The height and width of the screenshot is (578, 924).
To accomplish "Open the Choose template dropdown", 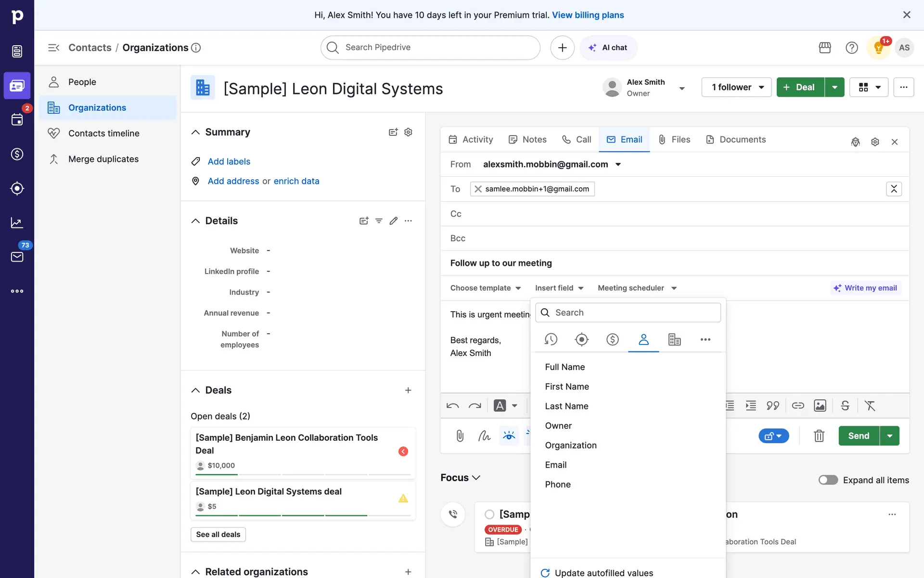I will click(x=485, y=288).
